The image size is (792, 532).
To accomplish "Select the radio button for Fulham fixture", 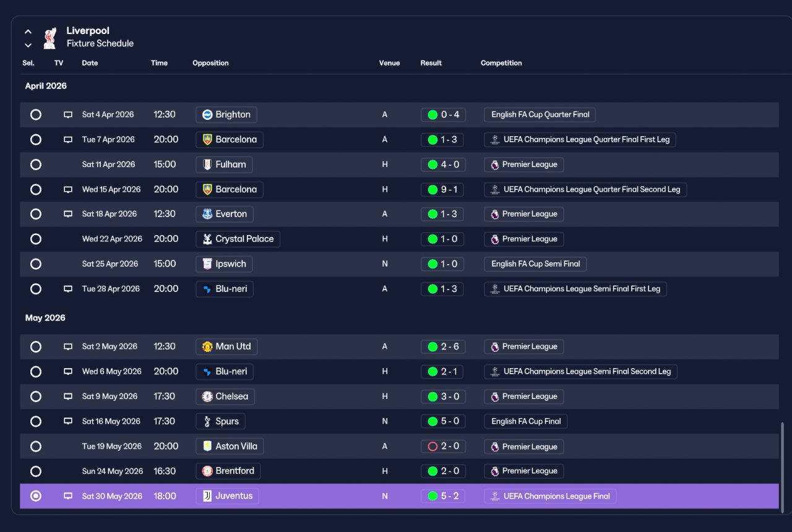I will (36, 165).
